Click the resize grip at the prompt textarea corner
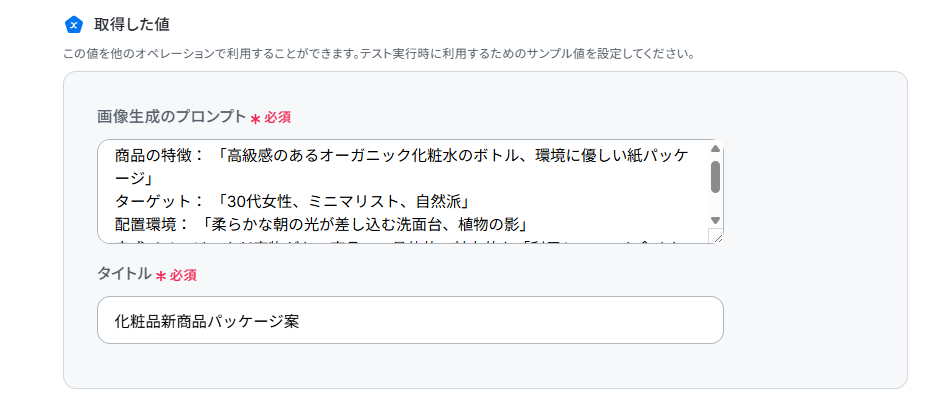 coord(716,236)
